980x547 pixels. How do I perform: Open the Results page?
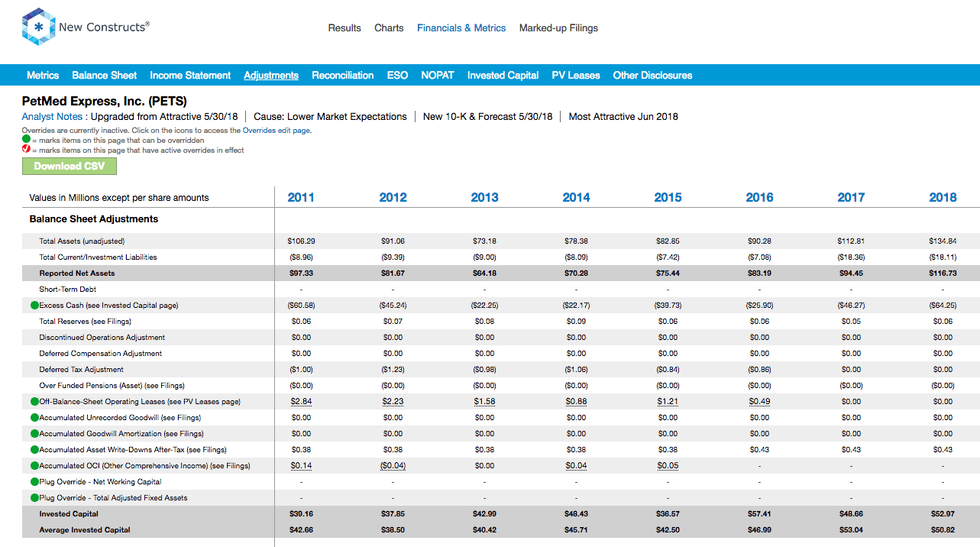(344, 28)
